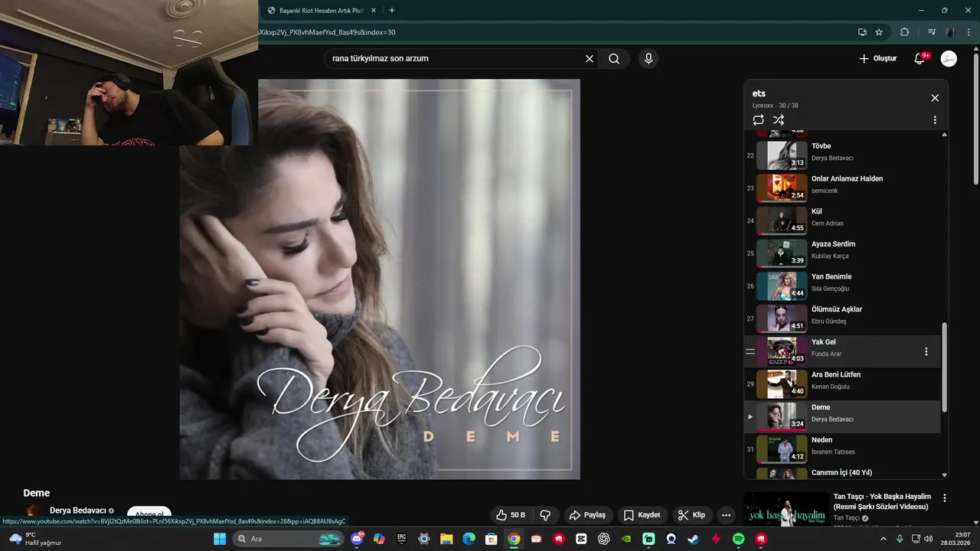980x551 pixels.
Task: Click the Oluştur create button
Action: 877,59
